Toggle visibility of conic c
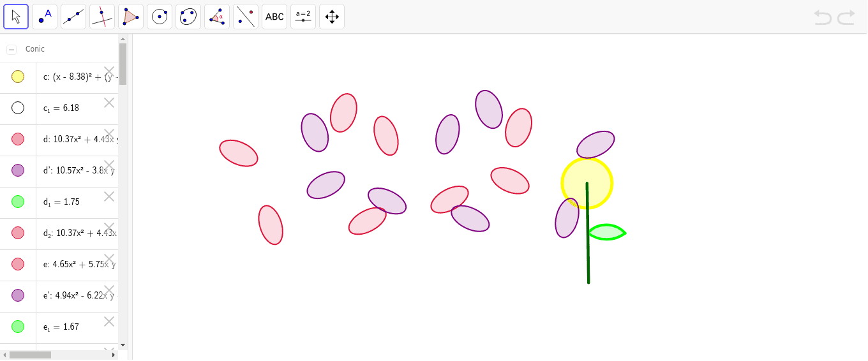 tap(18, 77)
